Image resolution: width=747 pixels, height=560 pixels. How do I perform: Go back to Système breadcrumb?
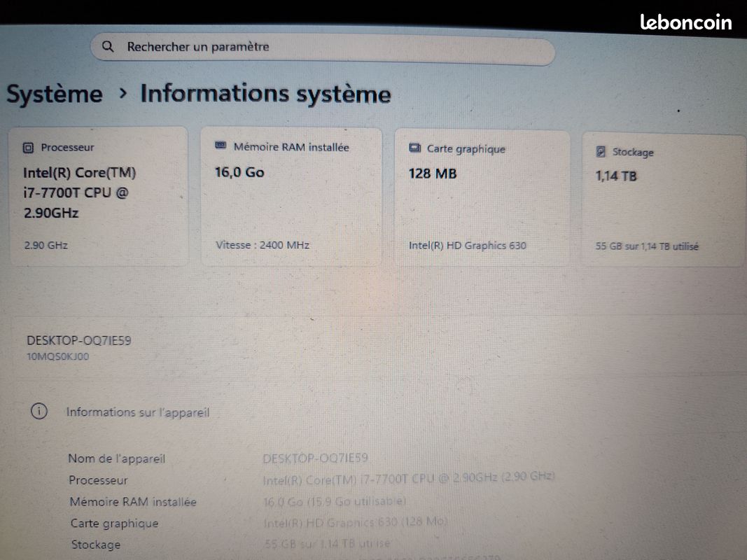(x=55, y=93)
